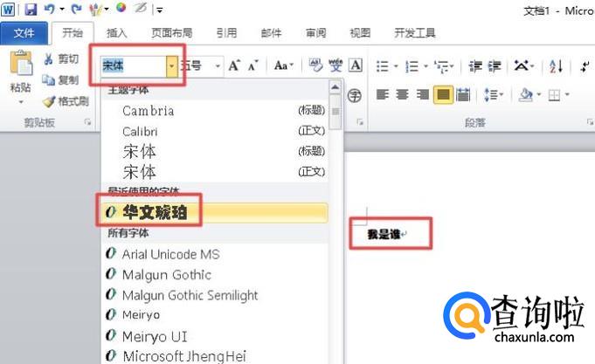Image resolution: width=595 pixels, height=364 pixels.
Task: Click the 粘贴 paste icon
Action: [21, 63]
